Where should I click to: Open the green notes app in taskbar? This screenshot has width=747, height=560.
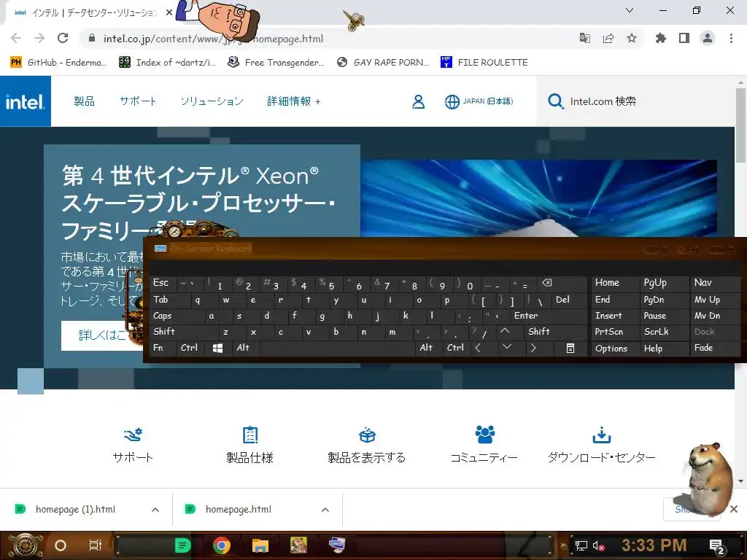tap(182, 545)
